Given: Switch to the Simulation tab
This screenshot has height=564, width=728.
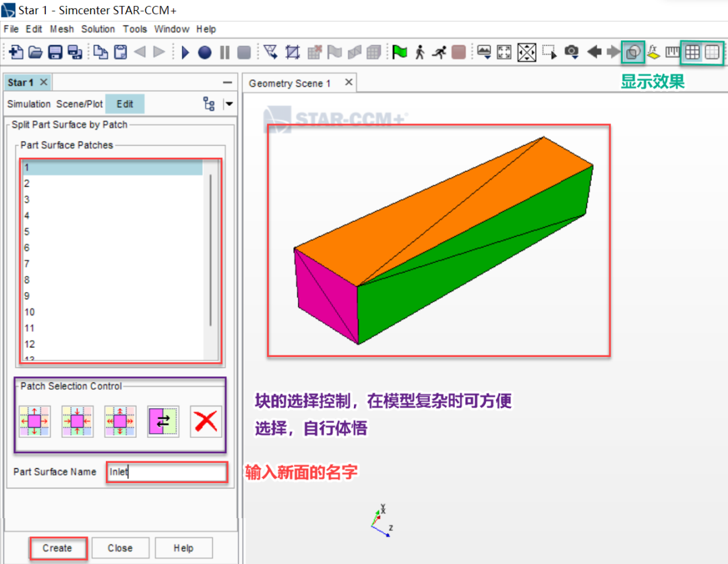Looking at the screenshot, I should coord(29,104).
